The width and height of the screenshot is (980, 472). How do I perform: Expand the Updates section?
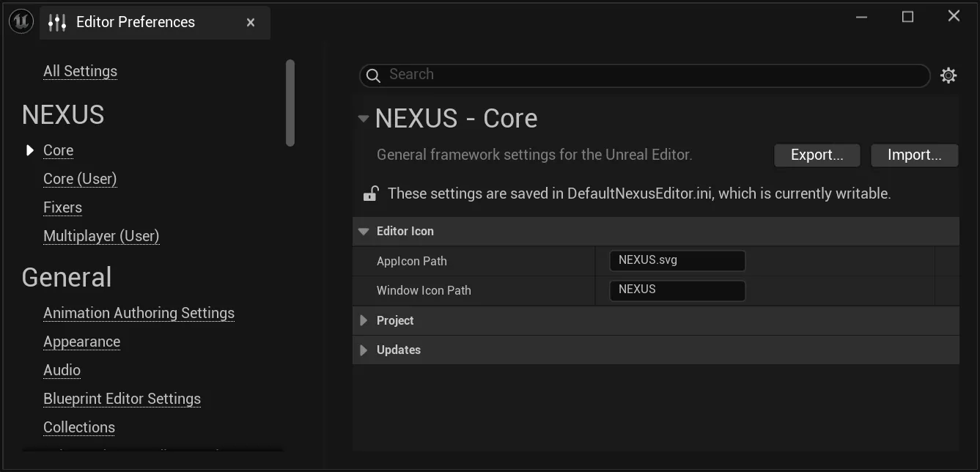[x=364, y=350]
